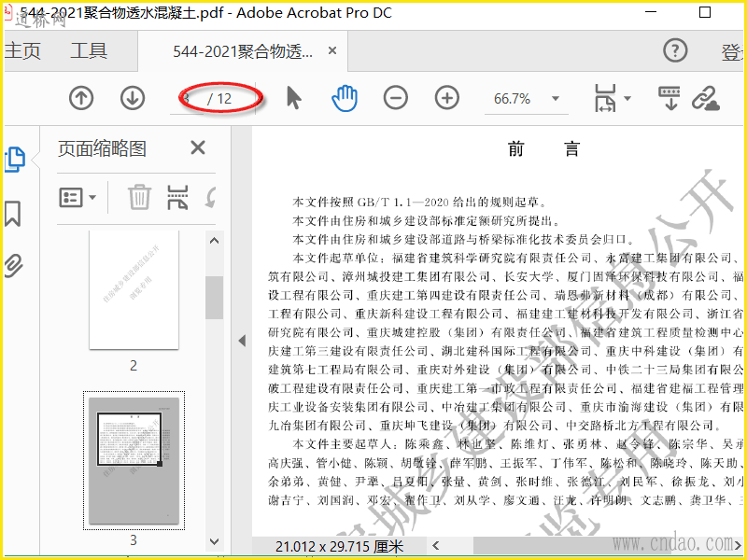Viewport: 747px width, 560px height.
Task: Select the arrow selection tool
Action: (x=294, y=98)
